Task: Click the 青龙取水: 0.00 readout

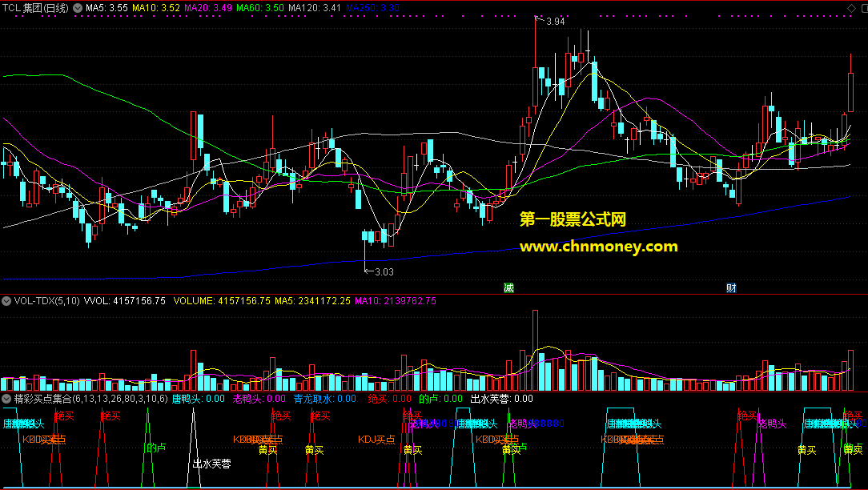Action: [325, 399]
